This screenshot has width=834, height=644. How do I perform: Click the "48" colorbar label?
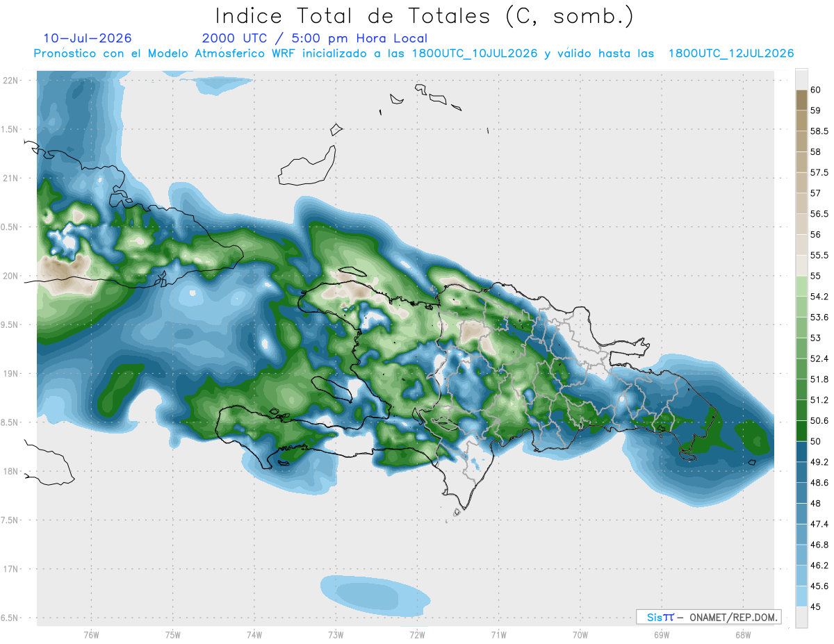tap(815, 504)
